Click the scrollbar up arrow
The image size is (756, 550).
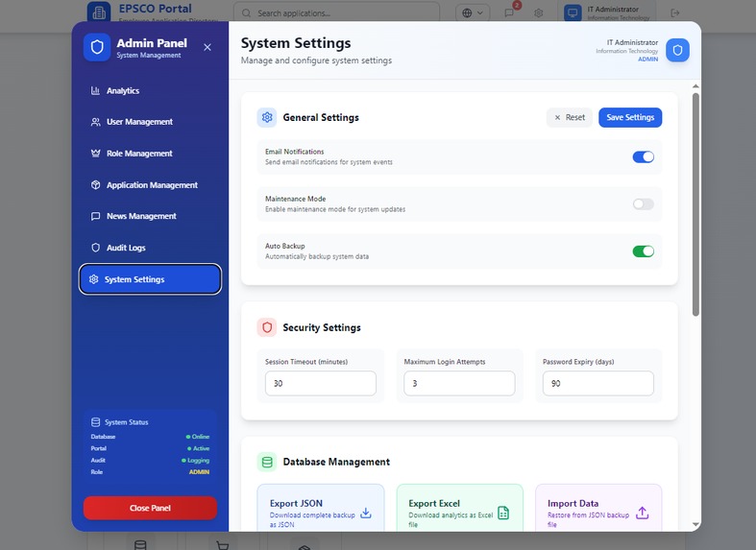coord(695,86)
